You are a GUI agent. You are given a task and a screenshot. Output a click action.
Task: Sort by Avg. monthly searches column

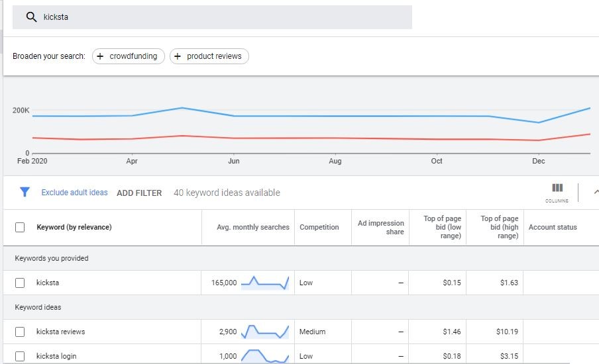tap(253, 227)
